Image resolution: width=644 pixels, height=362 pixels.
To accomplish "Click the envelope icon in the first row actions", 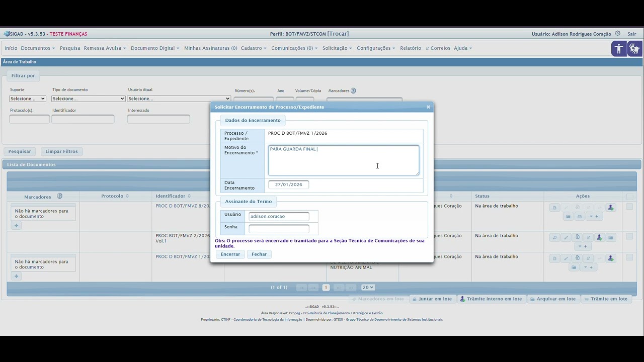I will pyautogui.click(x=579, y=217).
